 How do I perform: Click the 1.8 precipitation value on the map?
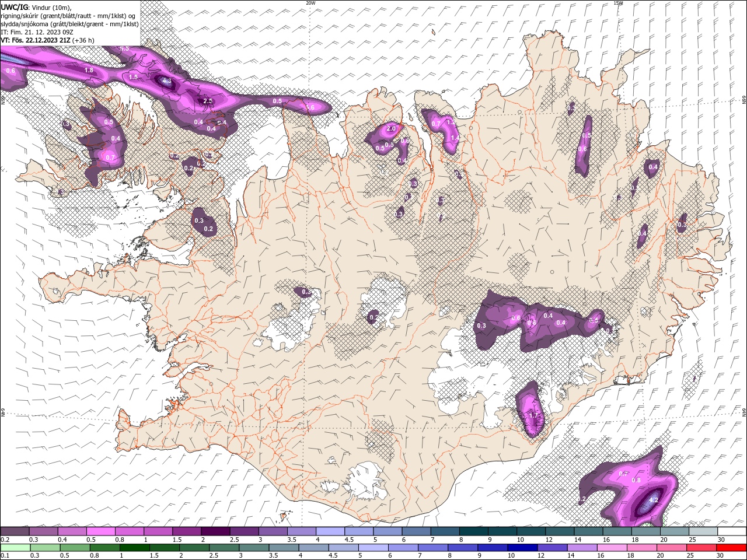pos(89,70)
